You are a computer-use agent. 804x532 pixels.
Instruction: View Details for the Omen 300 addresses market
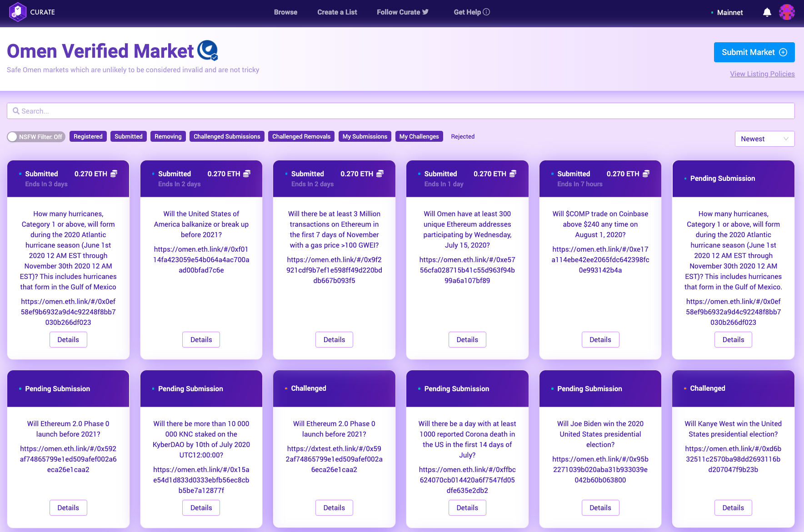click(467, 340)
